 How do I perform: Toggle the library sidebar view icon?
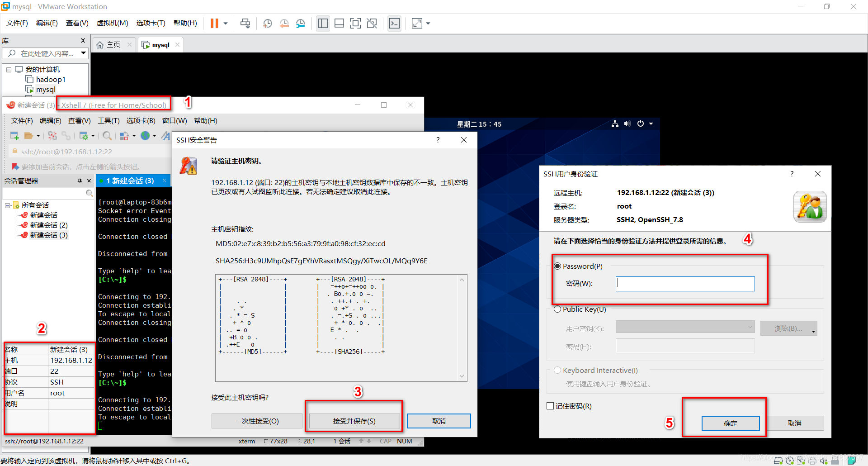tap(323, 24)
